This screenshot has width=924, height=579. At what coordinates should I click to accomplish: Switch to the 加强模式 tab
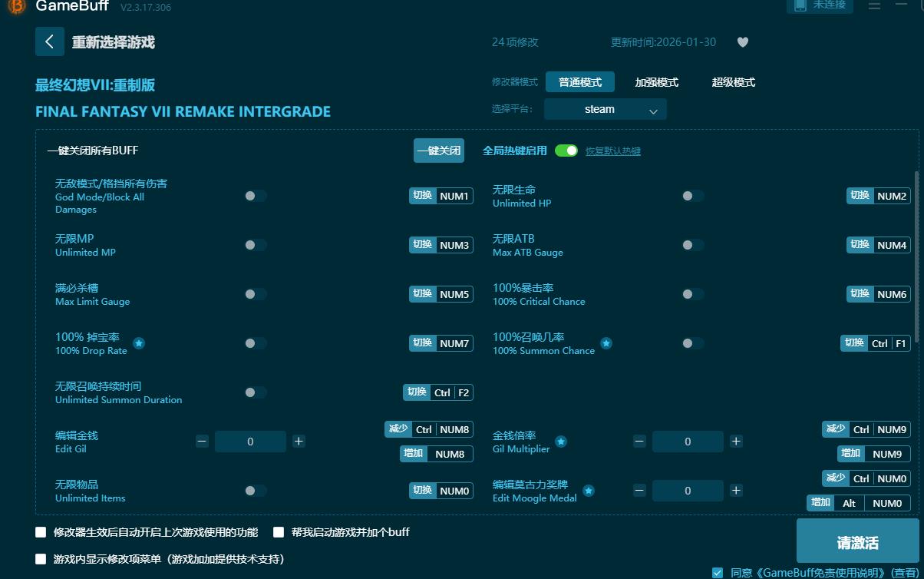click(656, 81)
